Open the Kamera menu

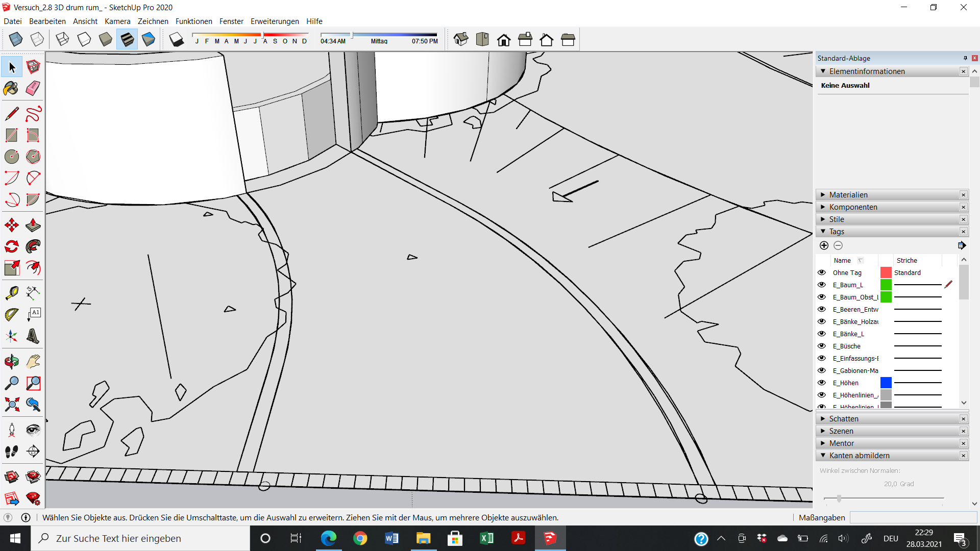[x=117, y=21]
